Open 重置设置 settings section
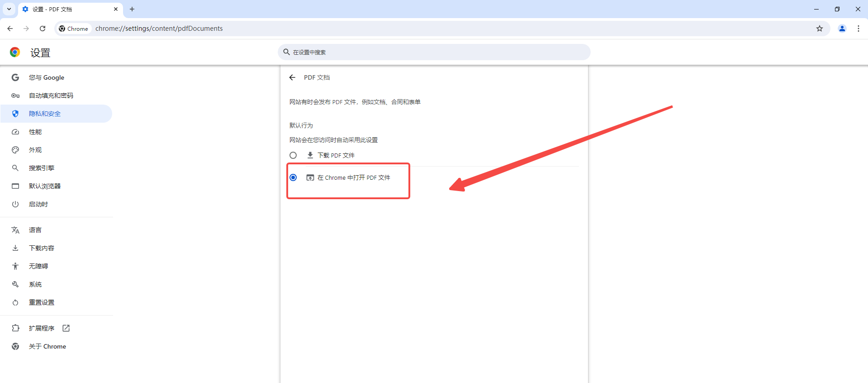868x383 pixels. tap(57, 302)
